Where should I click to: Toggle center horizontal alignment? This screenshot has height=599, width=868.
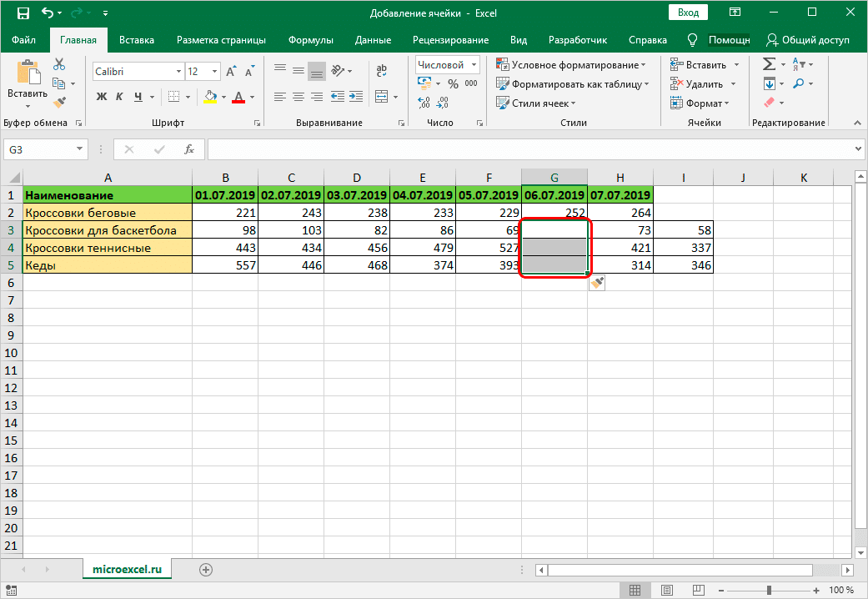coord(299,97)
